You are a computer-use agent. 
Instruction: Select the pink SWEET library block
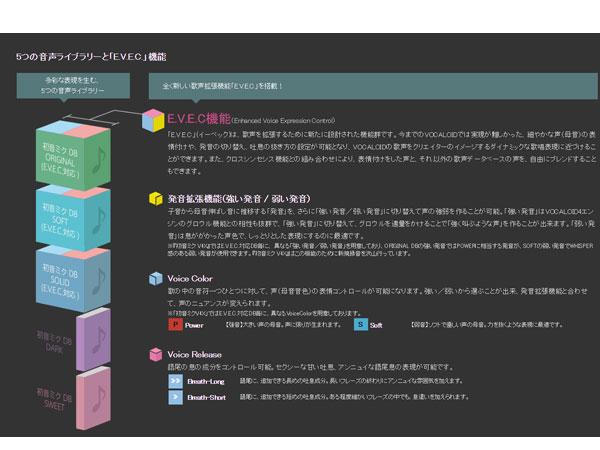[93, 398]
